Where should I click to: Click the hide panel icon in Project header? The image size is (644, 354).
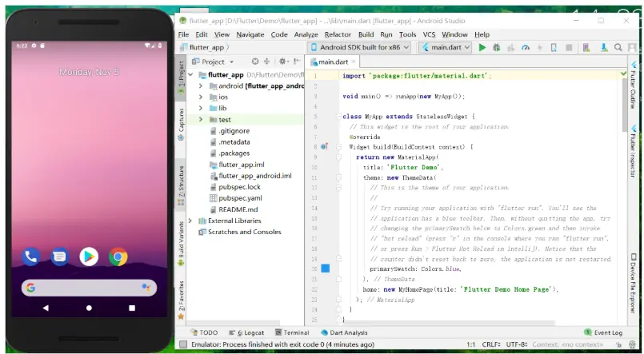(297, 62)
